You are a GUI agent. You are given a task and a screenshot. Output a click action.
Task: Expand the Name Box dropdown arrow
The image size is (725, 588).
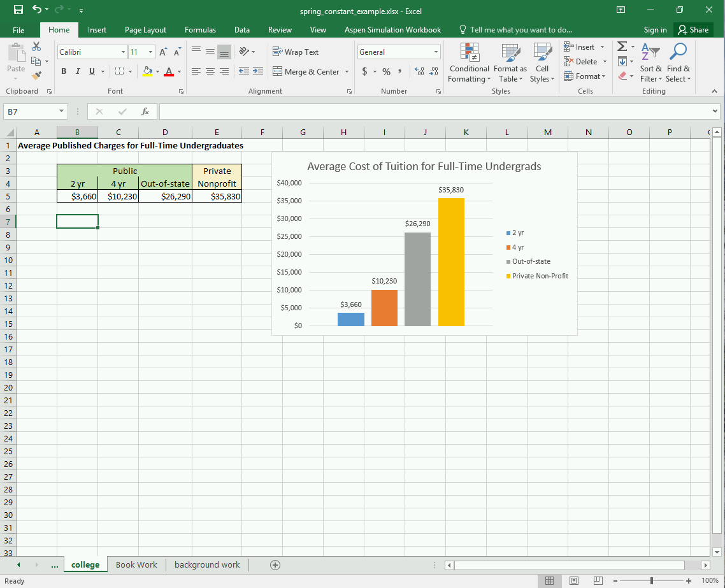(x=61, y=111)
